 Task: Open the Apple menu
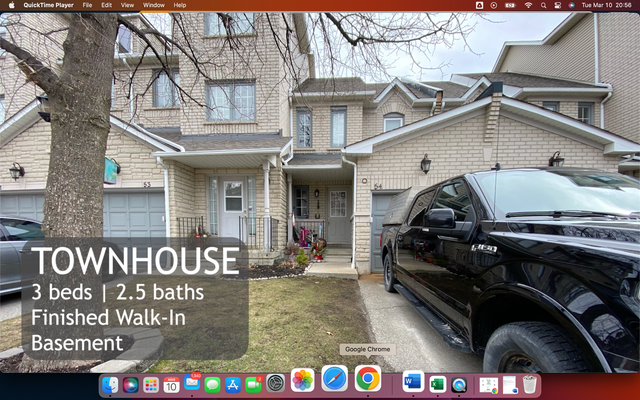point(10,5)
